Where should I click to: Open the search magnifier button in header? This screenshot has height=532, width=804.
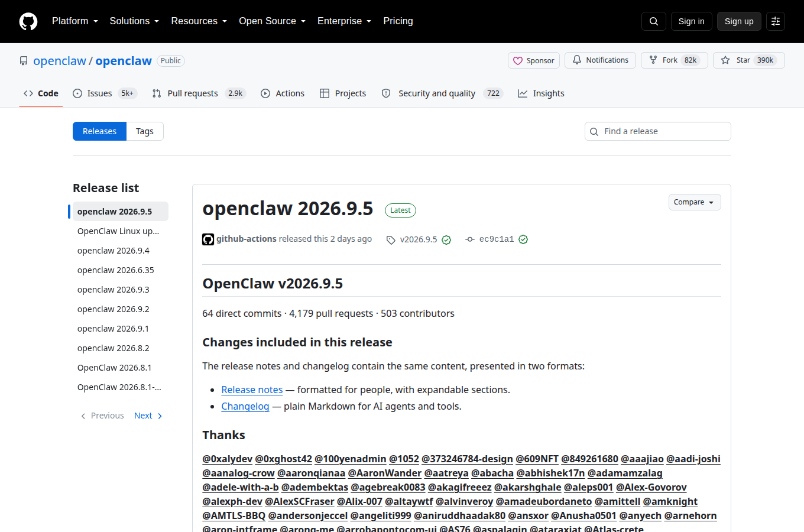654,21
